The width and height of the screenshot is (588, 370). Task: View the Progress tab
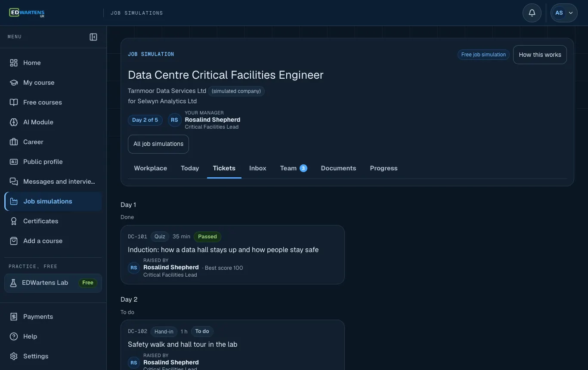[384, 168]
